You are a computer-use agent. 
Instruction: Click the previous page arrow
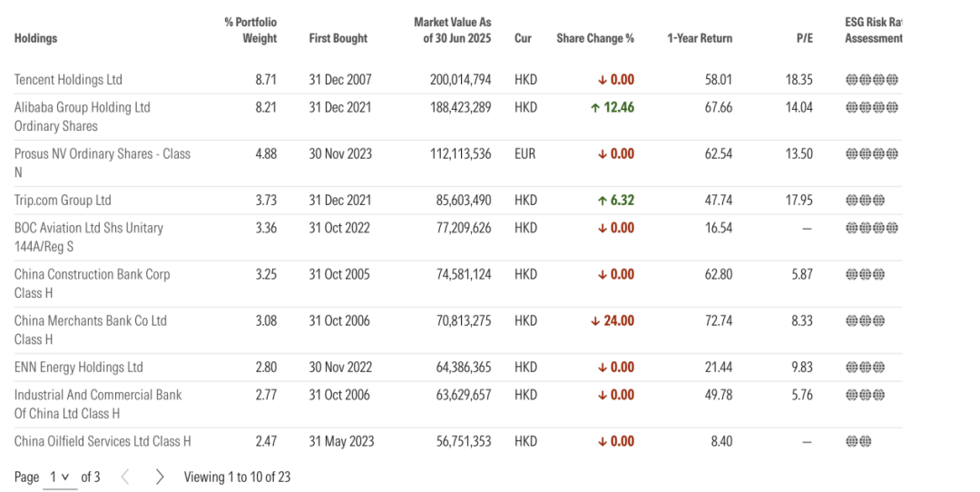coord(125,477)
